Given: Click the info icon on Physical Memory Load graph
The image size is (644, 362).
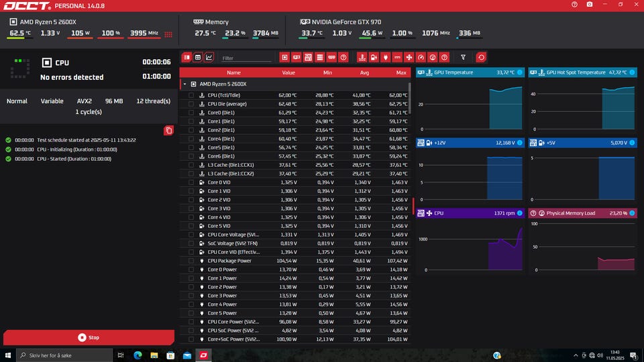Looking at the screenshot, I should pos(632,213).
